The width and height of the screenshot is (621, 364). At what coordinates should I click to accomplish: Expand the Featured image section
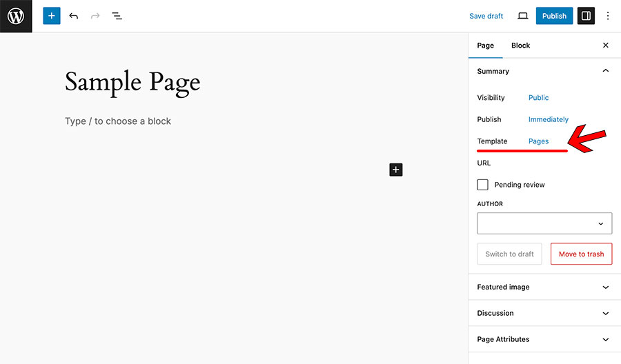coord(544,287)
